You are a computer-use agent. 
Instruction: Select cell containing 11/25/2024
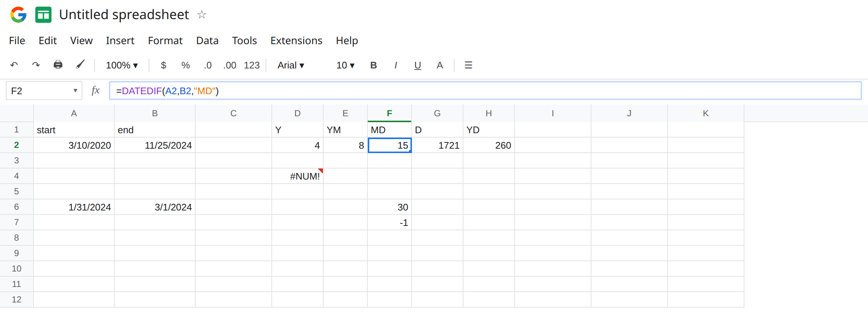point(155,145)
